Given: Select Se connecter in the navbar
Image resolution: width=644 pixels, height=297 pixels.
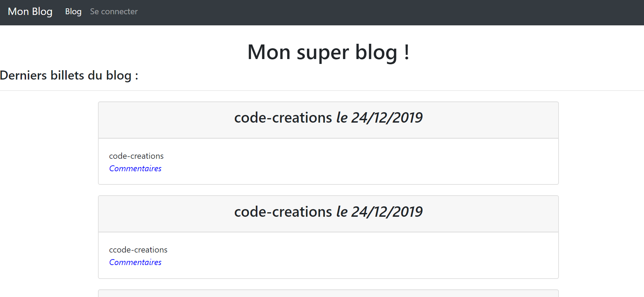Looking at the screenshot, I should [x=114, y=11].
